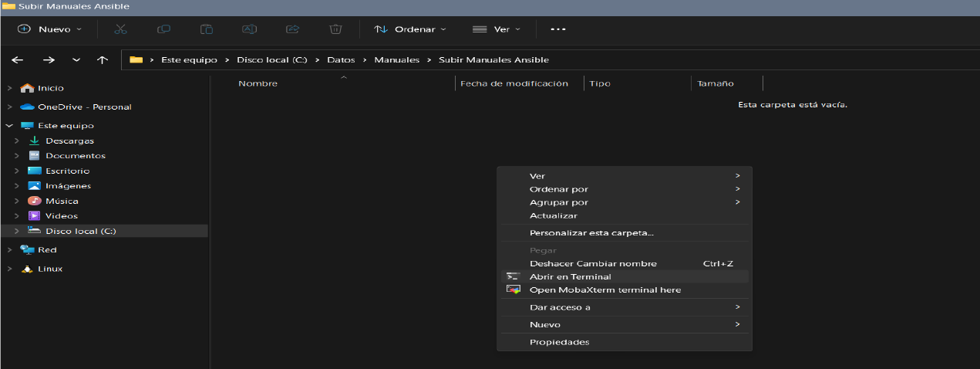Click the Paste clipboard icon in toolbar
Image resolution: width=980 pixels, height=369 pixels.
tap(207, 29)
